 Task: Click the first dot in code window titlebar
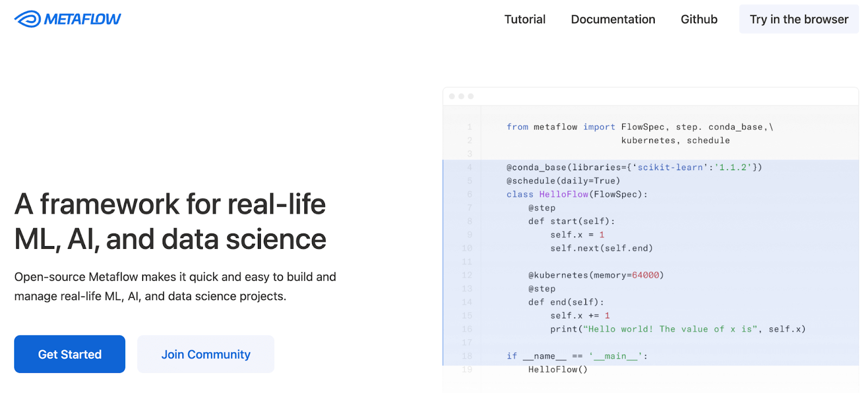pyautogui.click(x=452, y=96)
